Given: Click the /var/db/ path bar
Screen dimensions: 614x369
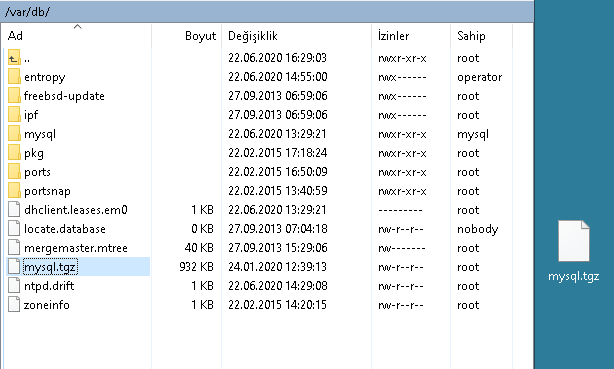Looking at the screenshot, I should 267,12.
